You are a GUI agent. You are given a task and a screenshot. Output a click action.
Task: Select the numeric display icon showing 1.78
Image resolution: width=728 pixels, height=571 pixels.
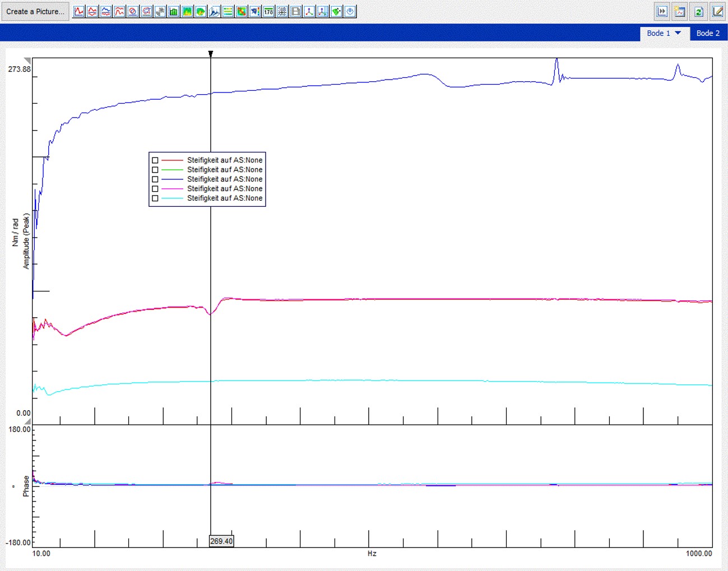coord(268,11)
